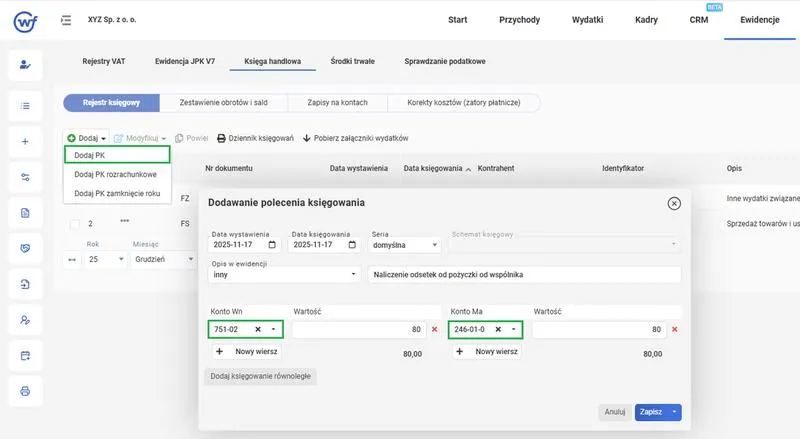Expand the Opis w ewidencji dropdown

point(353,274)
